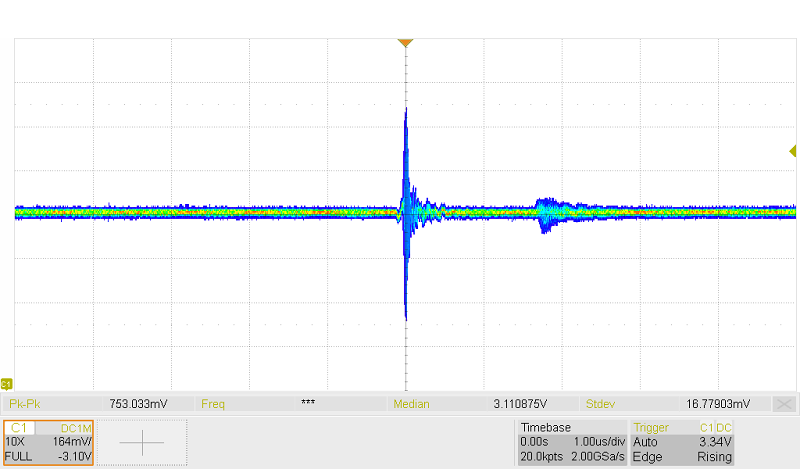Click the Median measurement label

point(411,404)
